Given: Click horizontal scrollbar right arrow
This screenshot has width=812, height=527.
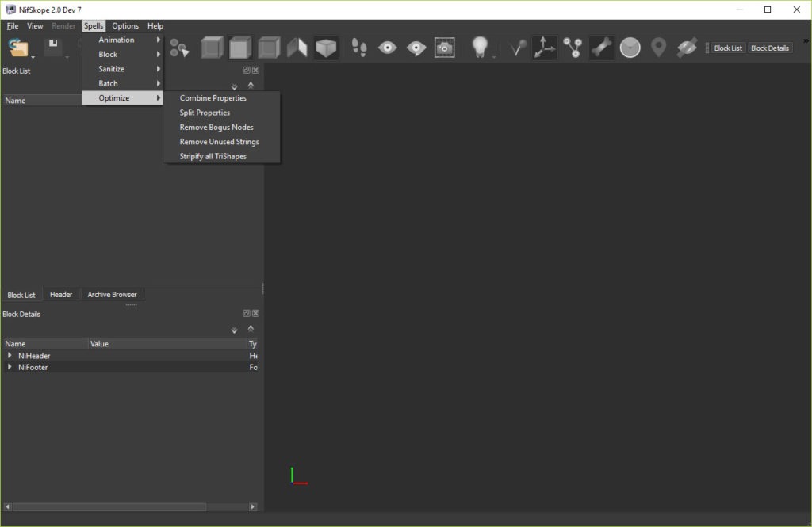Looking at the screenshot, I should [x=253, y=507].
